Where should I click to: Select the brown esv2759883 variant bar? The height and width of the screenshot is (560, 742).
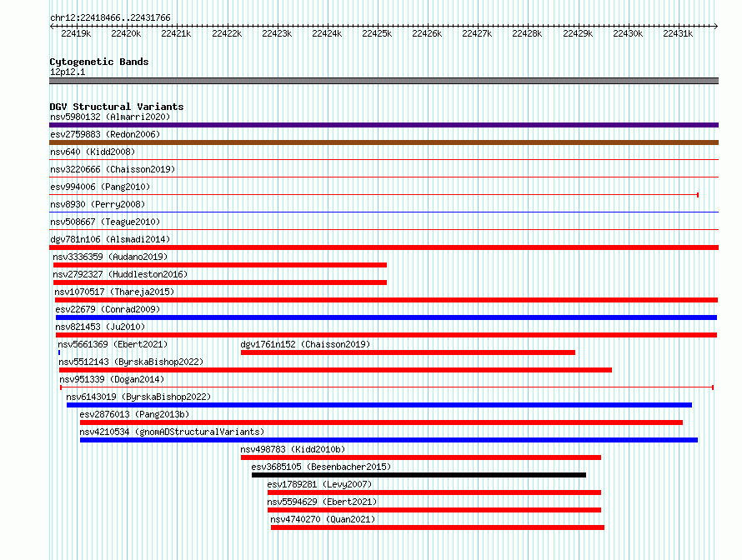384,142
